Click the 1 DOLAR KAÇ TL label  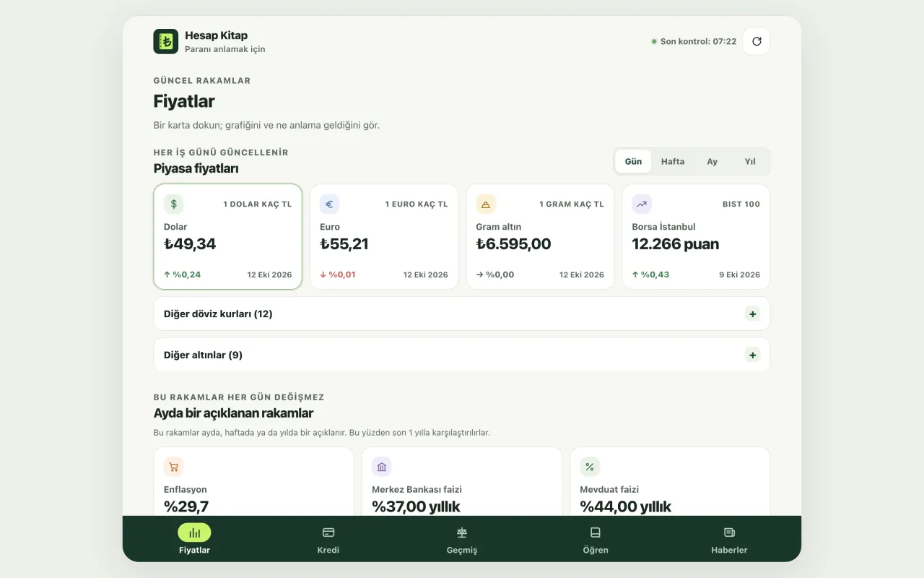tap(258, 204)
